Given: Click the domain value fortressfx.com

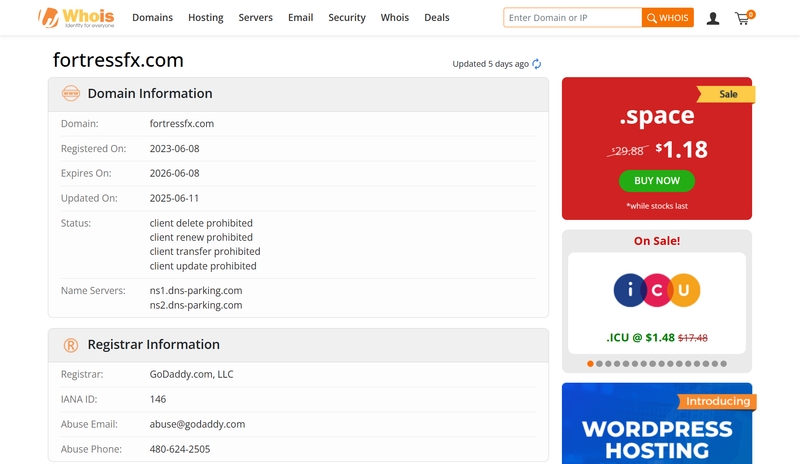Looking at the screenshot, I should [182, 124].
